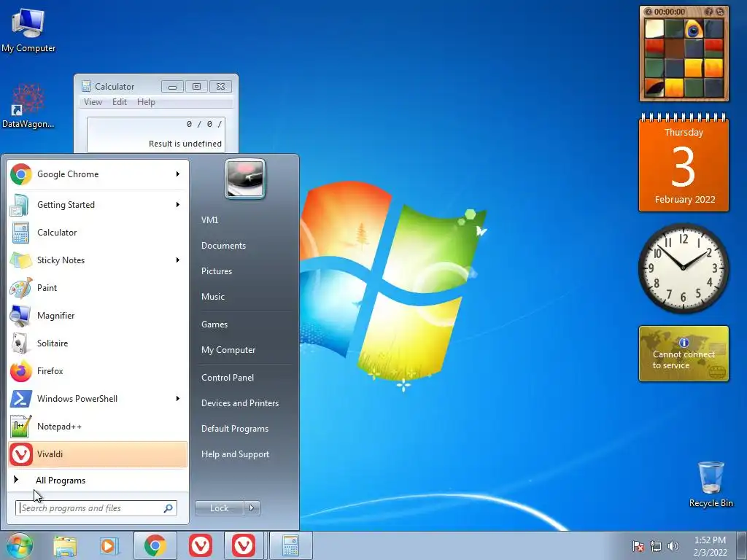Show All Programs list
747x560 pixels.
tap(98, 480)
